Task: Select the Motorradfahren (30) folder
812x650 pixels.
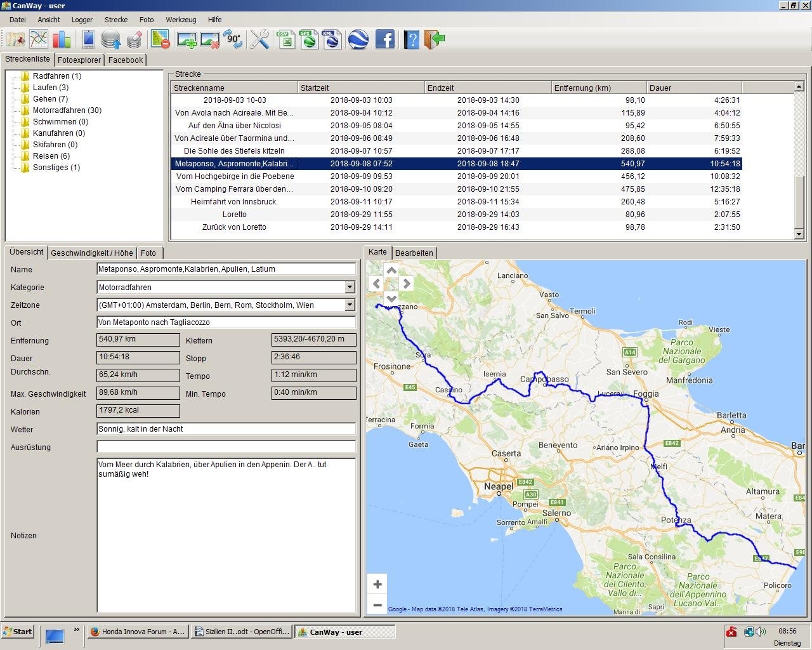Action: pyautogui.click(x=67, y=110)
